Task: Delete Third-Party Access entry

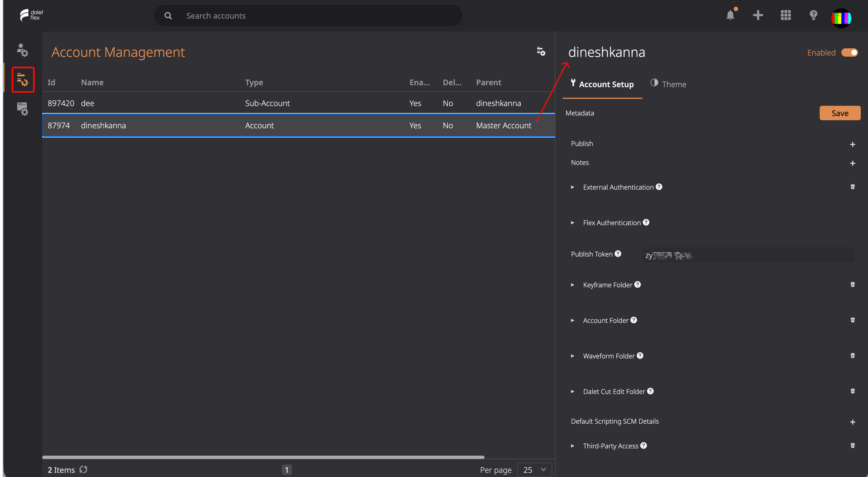Action: (852, 445)
